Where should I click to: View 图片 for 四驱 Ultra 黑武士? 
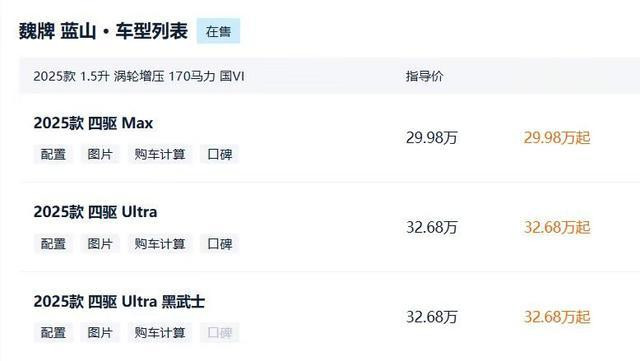pos(100,332)
